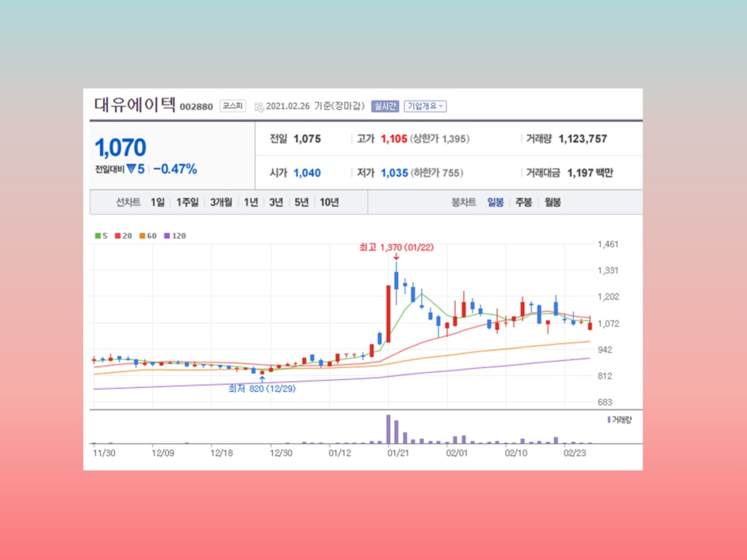
Task: Click the -0.47% change value
Action: click(174, 169)
